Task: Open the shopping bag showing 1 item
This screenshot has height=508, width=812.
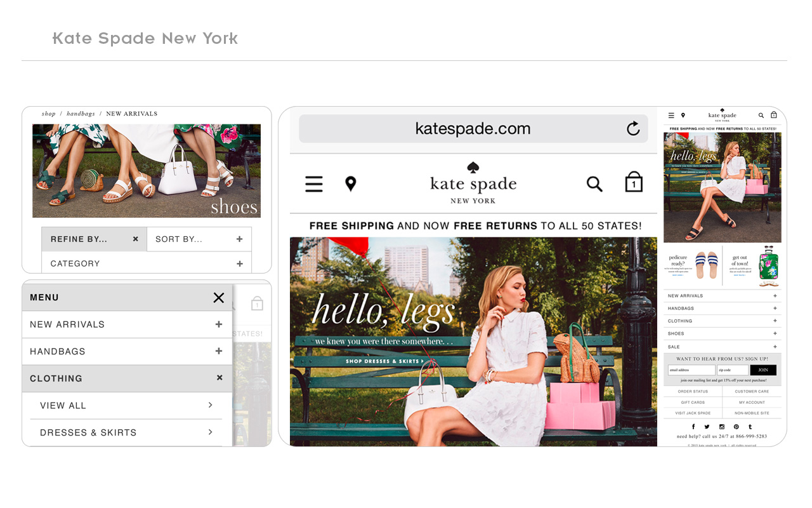Action: pos(633,182)
